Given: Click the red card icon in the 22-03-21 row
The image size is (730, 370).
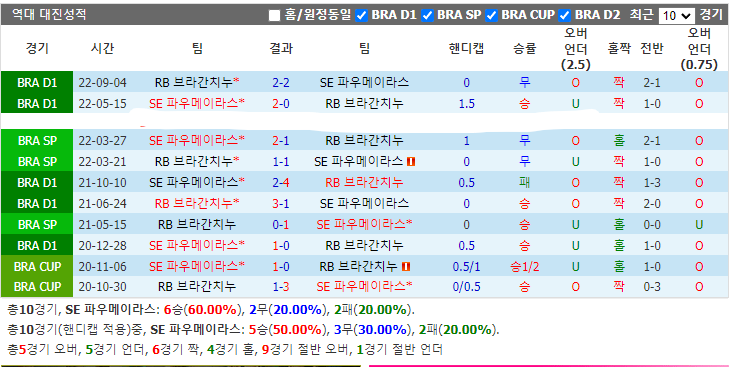Looking at the screenshot, I should (x=411, y=161).
